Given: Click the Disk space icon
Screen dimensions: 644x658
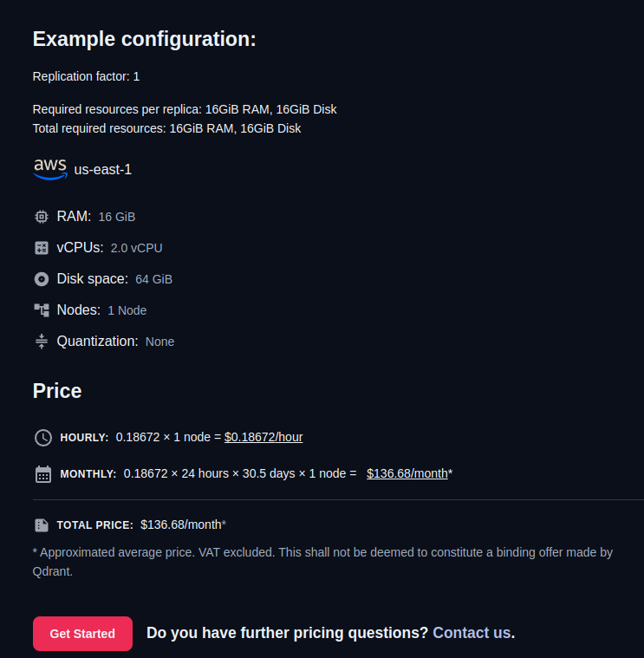Looking at the screenshot, I should [x=42, y=279].
